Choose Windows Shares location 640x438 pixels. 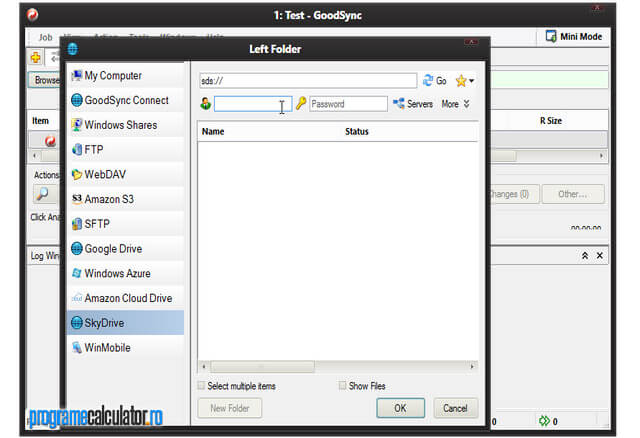click(x=125, y=125)
